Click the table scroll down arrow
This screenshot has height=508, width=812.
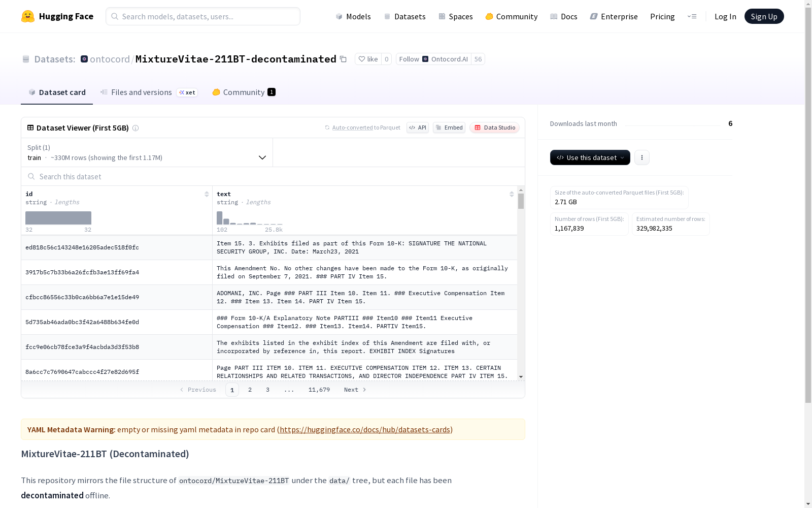point(521,377)
